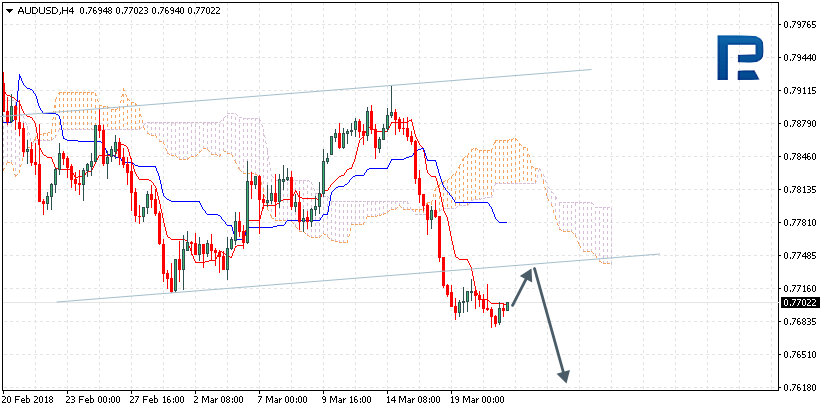Click the 19 Mar 00:00 date label
This screenshot has height=411, width=821.
click(479, 399)
